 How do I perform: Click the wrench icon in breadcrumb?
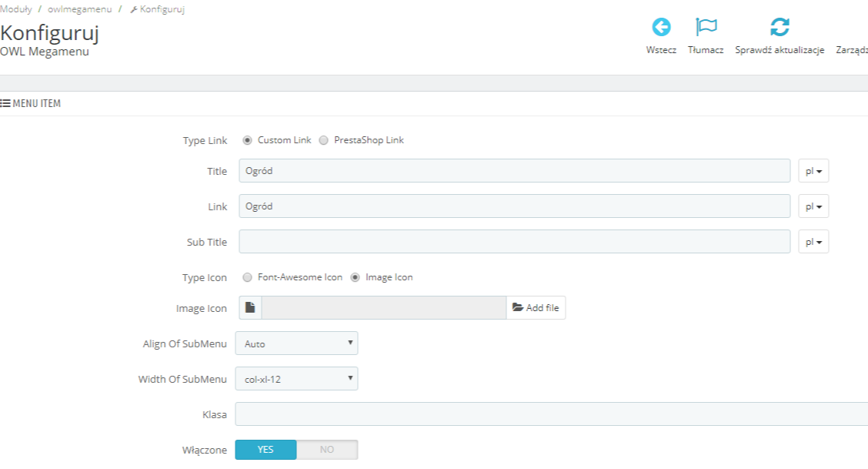tap(133, 9)
